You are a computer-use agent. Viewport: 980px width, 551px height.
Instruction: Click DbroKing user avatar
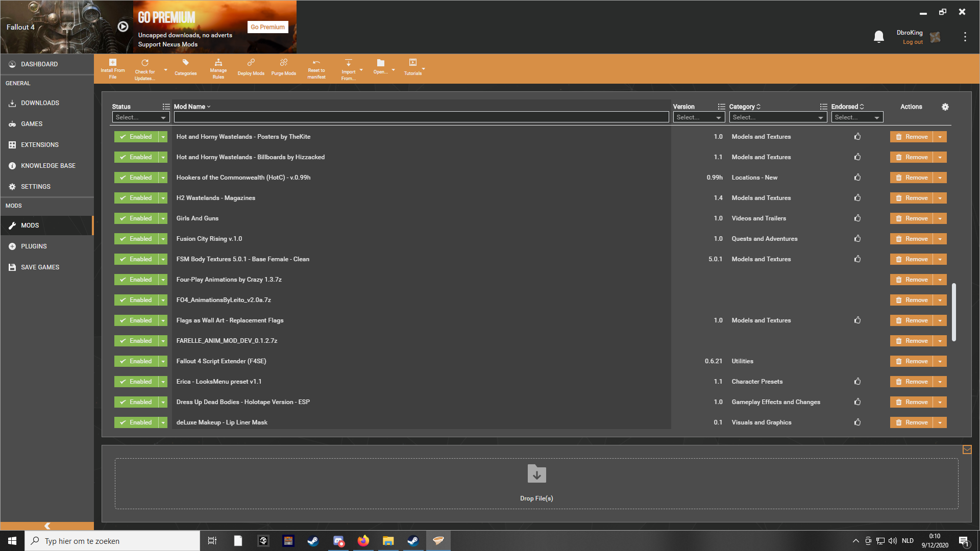tap(935, 37)
